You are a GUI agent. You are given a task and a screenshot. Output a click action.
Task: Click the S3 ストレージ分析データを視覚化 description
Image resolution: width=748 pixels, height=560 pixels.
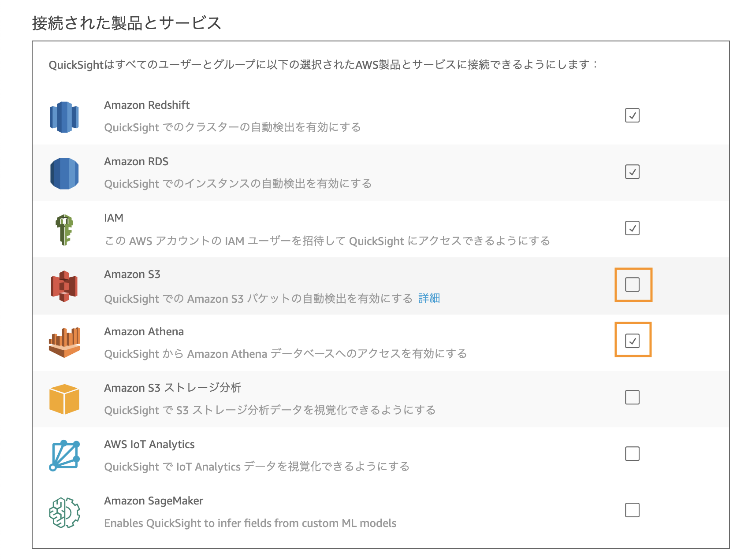[270, 410]
